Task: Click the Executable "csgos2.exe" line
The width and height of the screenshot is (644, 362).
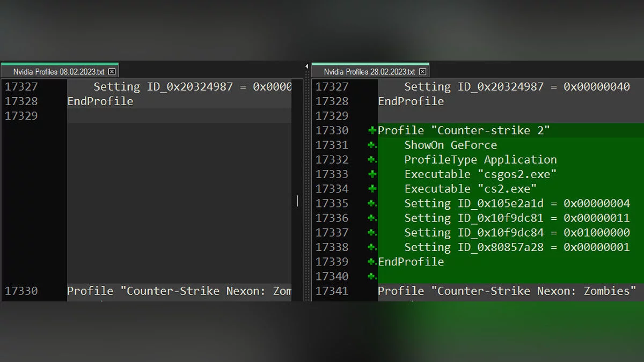Action: [x=480, y=174]
